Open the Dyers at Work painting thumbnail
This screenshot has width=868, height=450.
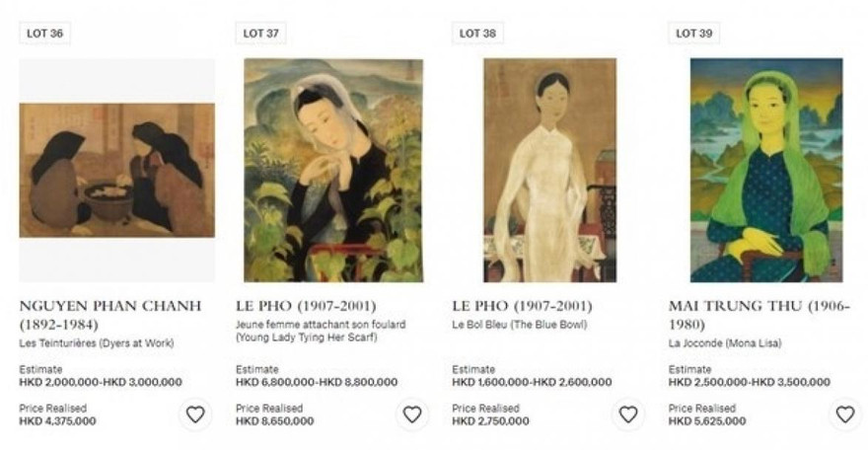tap(116, 170)
